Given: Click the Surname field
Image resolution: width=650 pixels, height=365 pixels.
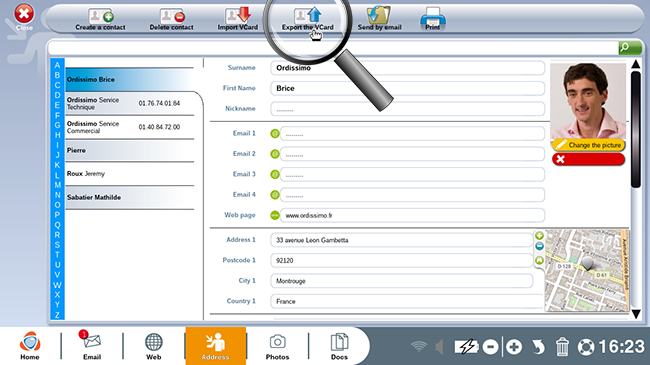Looking at the screenshot, I should (407, 68).
